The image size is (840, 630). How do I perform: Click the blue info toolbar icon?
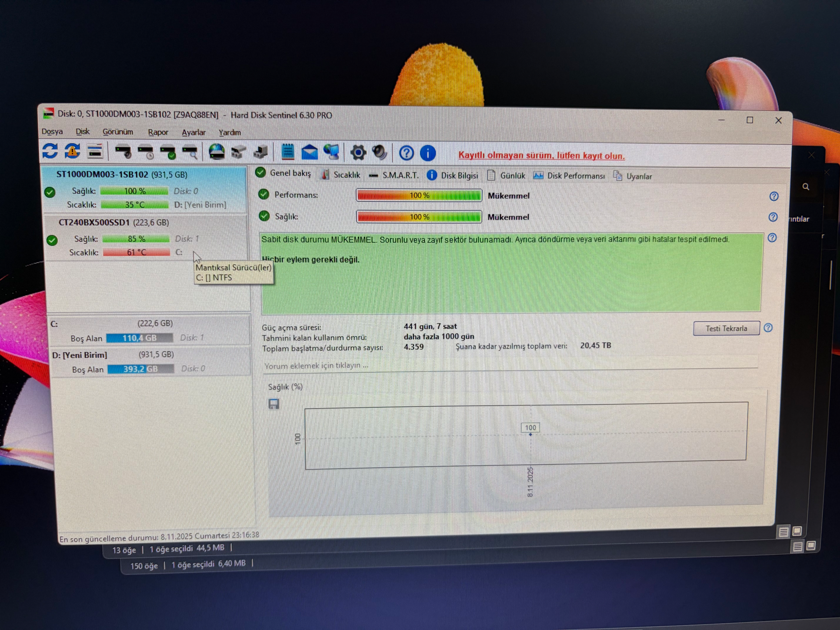point(428,153)
